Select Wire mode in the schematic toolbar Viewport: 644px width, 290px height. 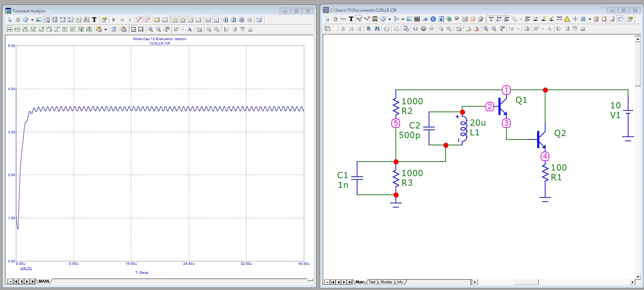pyautogui.click(x=360, y=19)
